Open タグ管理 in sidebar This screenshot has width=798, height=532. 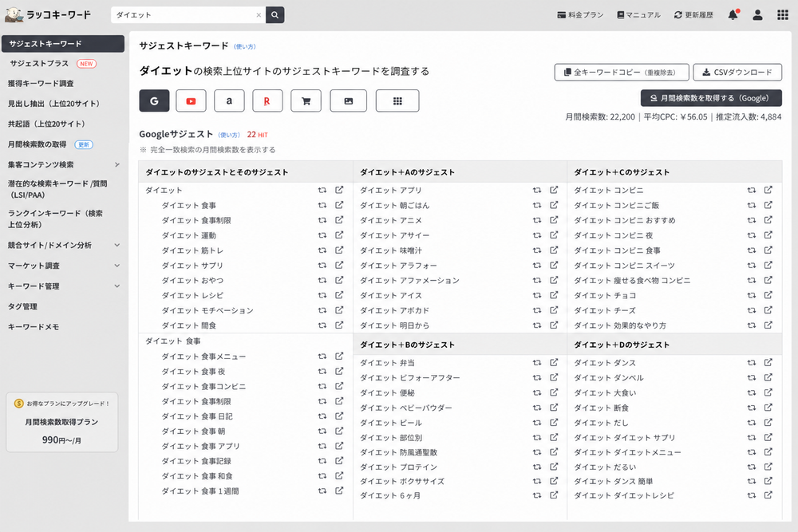(22, 307)
